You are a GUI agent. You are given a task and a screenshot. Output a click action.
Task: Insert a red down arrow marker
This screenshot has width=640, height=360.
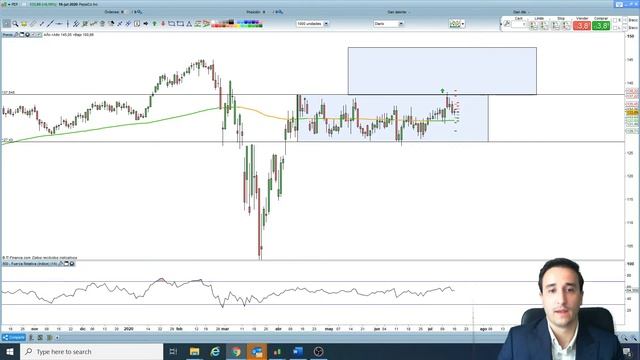point(163,24)
